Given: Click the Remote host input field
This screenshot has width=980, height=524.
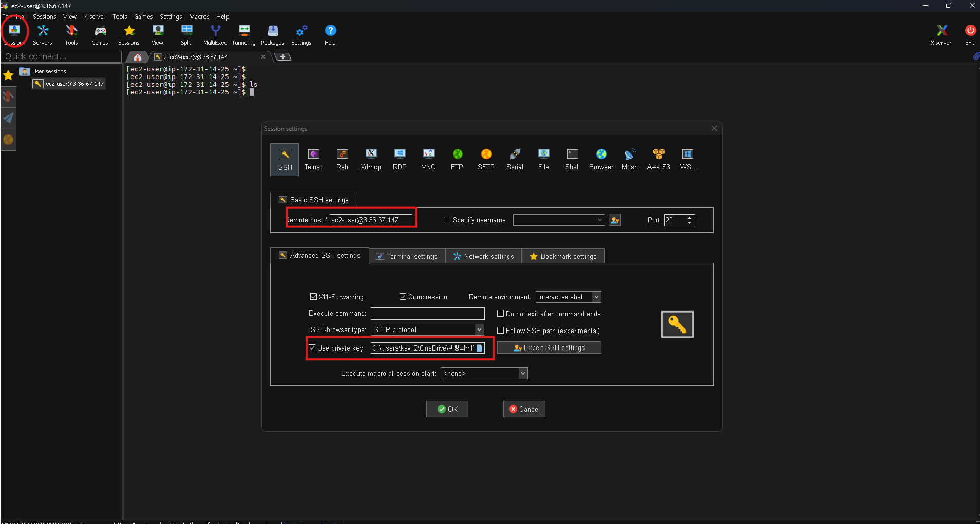Looking at the screenshot, I should (371, 220).
